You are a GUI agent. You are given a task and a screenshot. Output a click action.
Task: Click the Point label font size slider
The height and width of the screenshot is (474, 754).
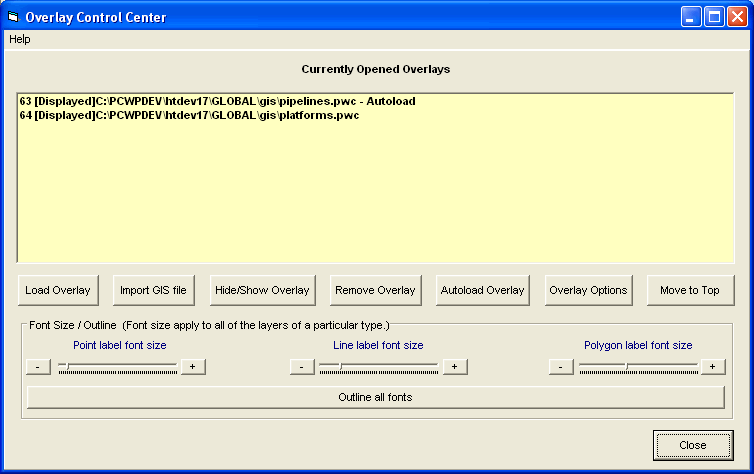coord(117,367)
